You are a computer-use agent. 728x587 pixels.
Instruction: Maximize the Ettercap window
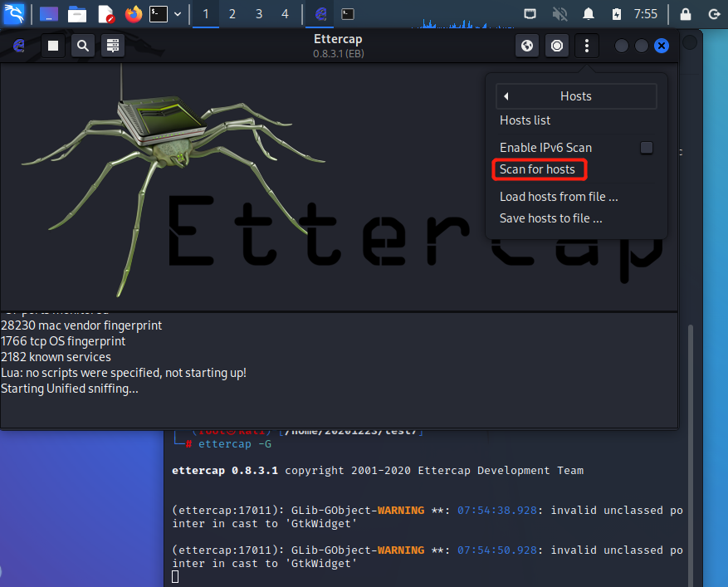click(641, 46)
